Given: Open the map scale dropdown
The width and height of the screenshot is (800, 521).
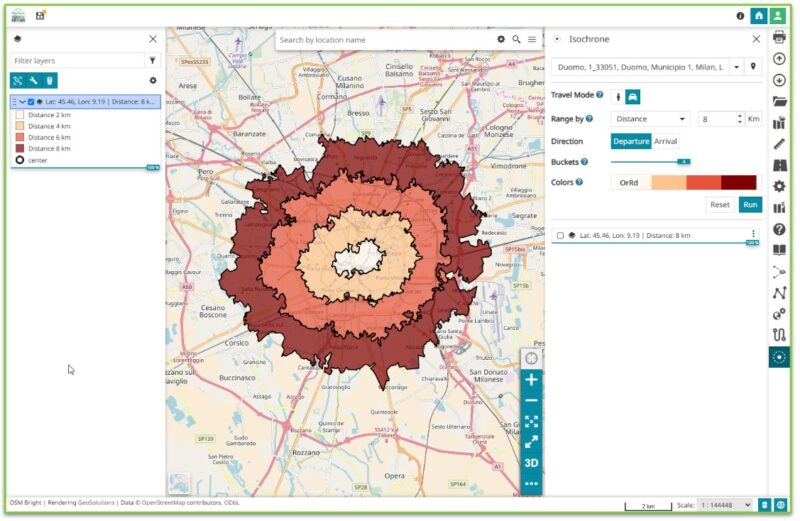Looking at the screenshot, I should [x=724, y=505].
